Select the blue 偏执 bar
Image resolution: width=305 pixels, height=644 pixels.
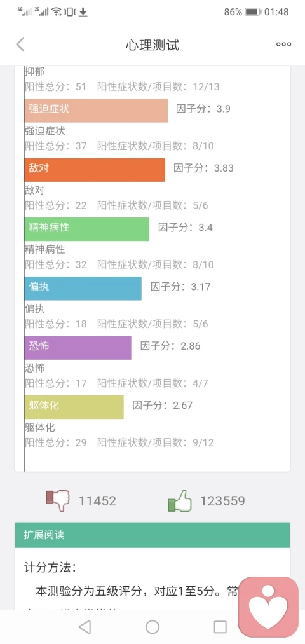point(83,289)
